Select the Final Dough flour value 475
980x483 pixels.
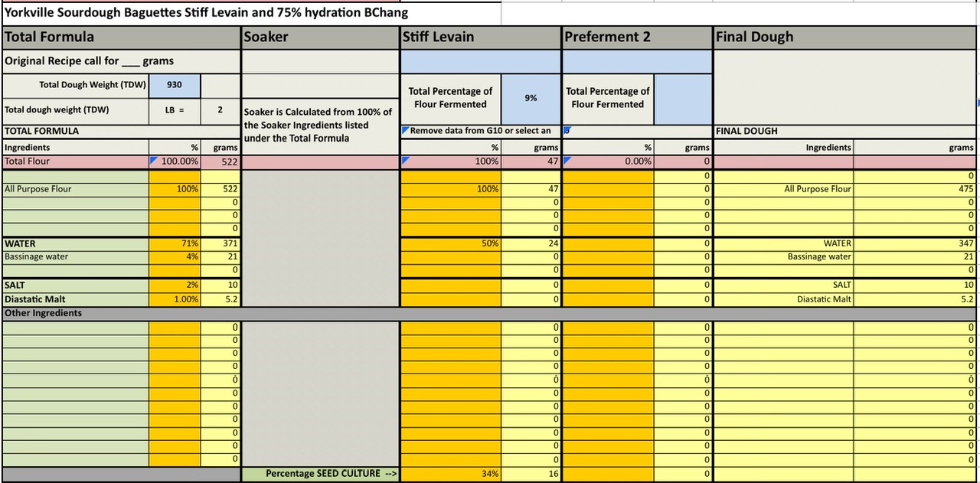tap(916, 189)
